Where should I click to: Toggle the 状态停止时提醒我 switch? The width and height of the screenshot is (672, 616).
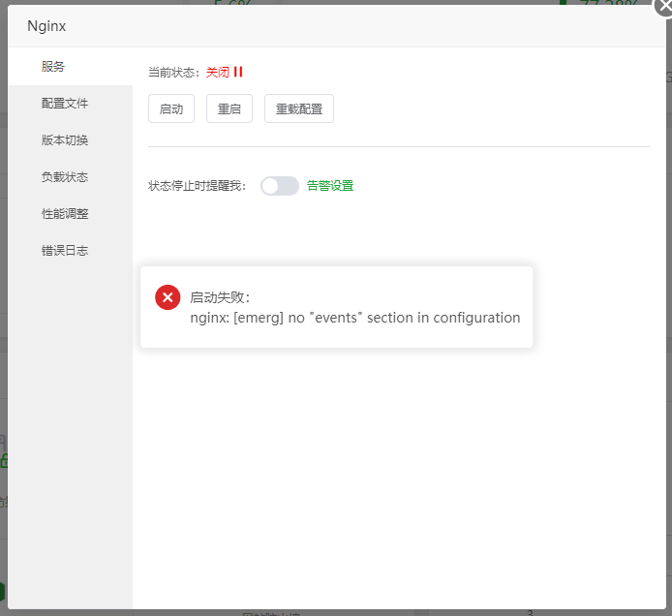click(280, 186)
